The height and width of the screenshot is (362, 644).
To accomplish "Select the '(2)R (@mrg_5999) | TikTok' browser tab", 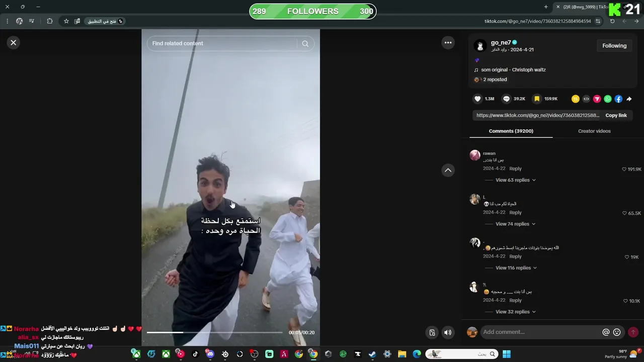I will [585, 7].
